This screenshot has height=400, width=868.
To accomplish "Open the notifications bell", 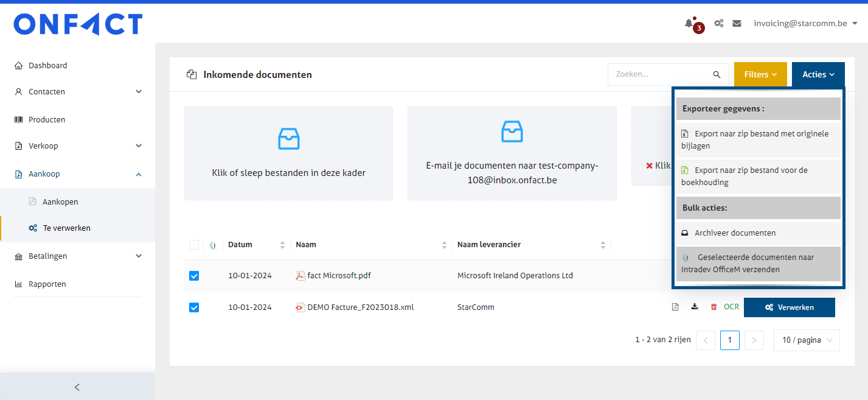I will coord(689,24).
